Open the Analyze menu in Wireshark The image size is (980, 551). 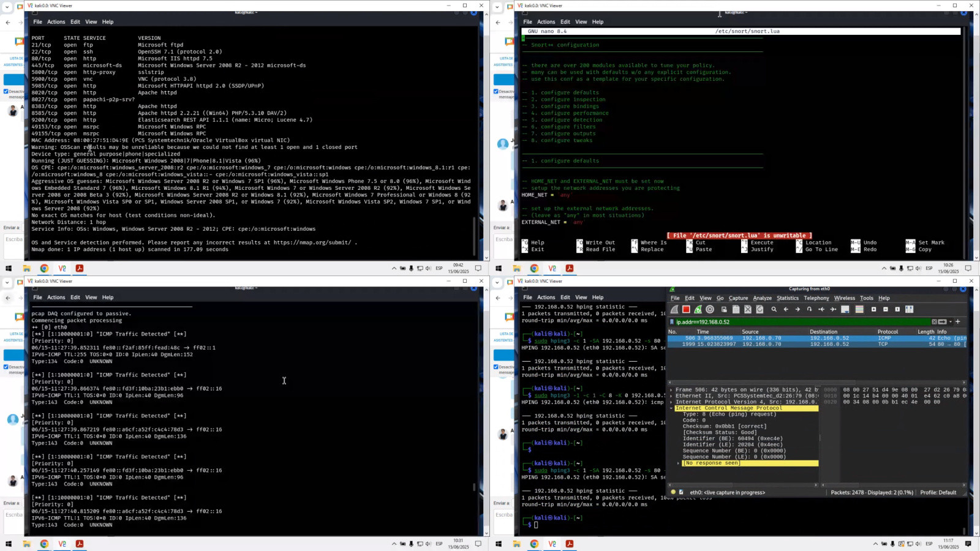coord(762,298)
